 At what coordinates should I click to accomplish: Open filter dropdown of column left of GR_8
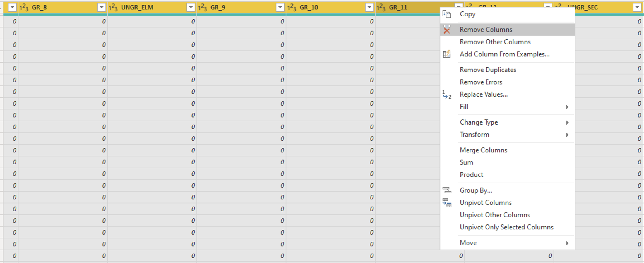pos(12,8)
